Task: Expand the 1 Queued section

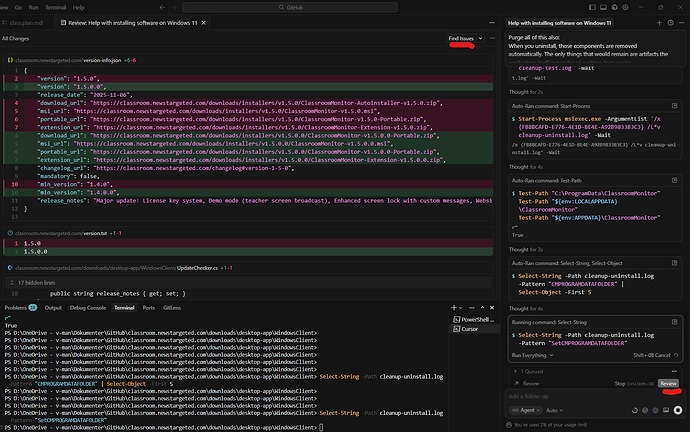Action: click(530, 371)
